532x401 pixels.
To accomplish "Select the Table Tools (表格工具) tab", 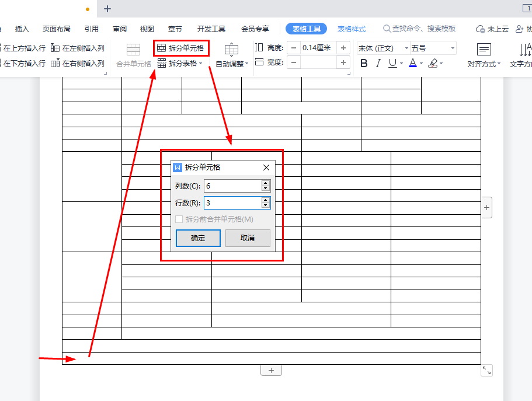I will click(x=307, y=29).
